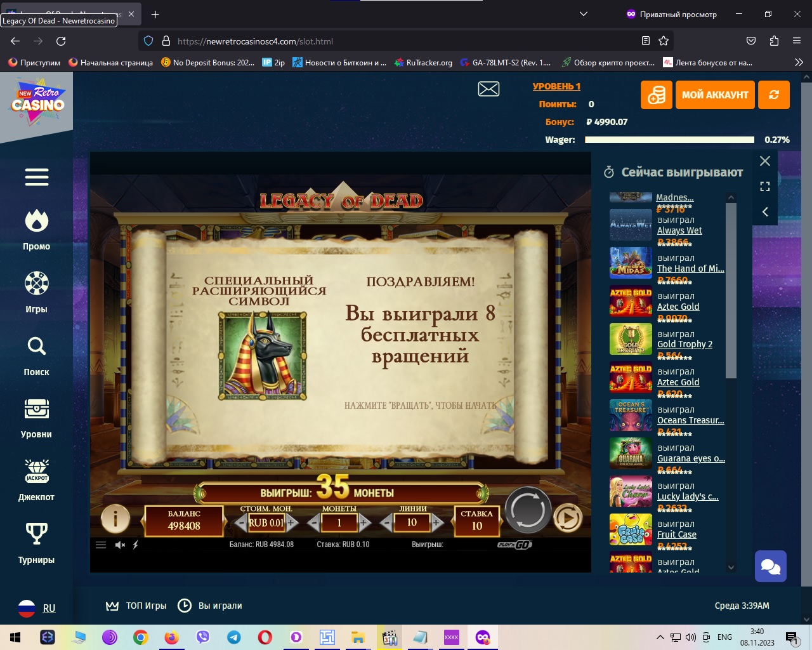Click the New Retro Casino logo

tap(38, 101)
